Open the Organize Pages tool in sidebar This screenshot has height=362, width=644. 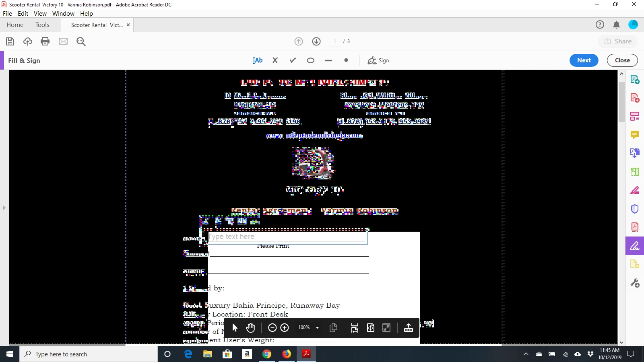pos(635,172)
